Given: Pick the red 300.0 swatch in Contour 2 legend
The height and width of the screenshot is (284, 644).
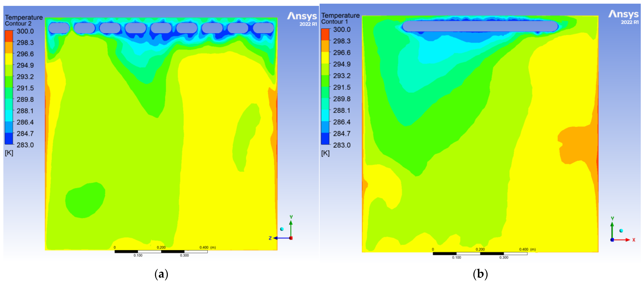Looking at the screenshot, I should click(x=9, y=36).
